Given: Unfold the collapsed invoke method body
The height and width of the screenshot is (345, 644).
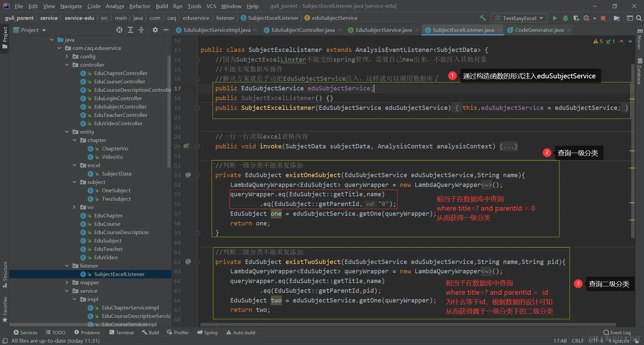Looking at the screenshot, I should pos(508,146).
